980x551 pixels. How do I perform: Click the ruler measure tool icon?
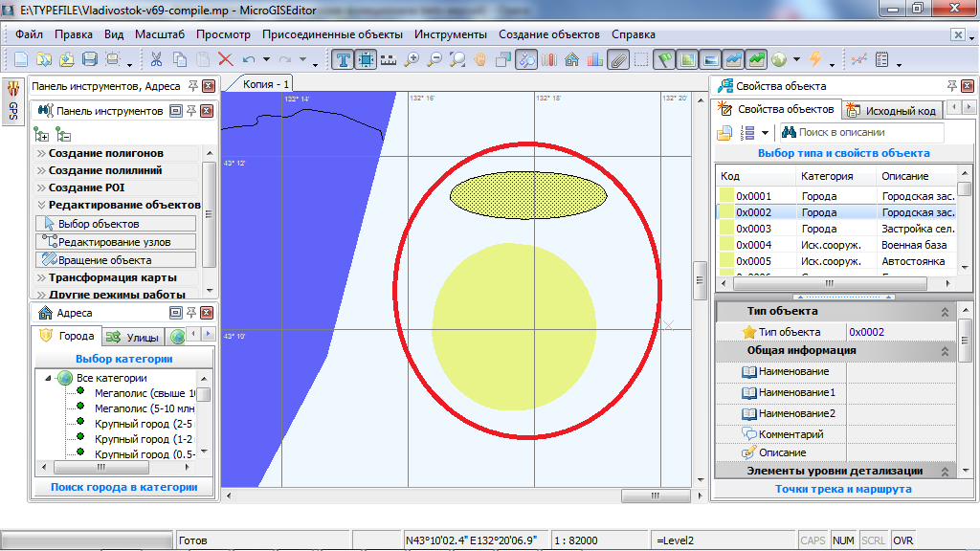389,59
